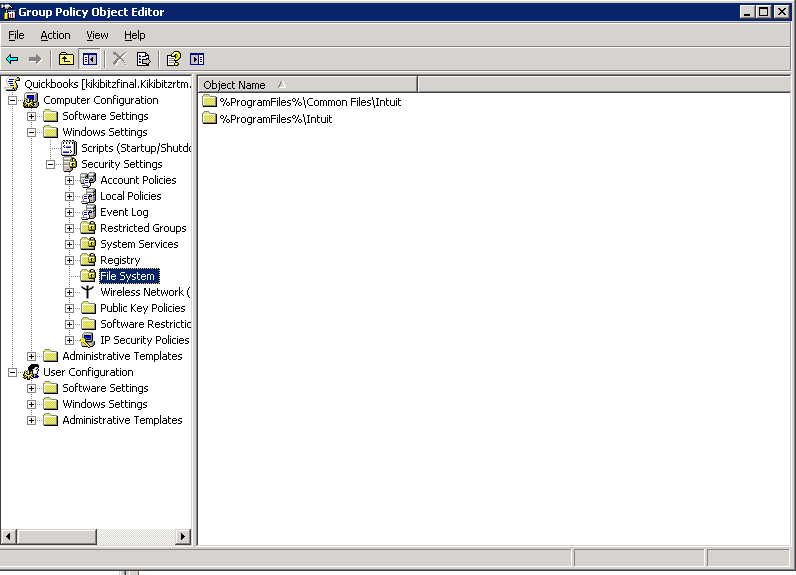Collapse the Security Settings node
This screenshot has height=575, width=796.
[51, 164]
